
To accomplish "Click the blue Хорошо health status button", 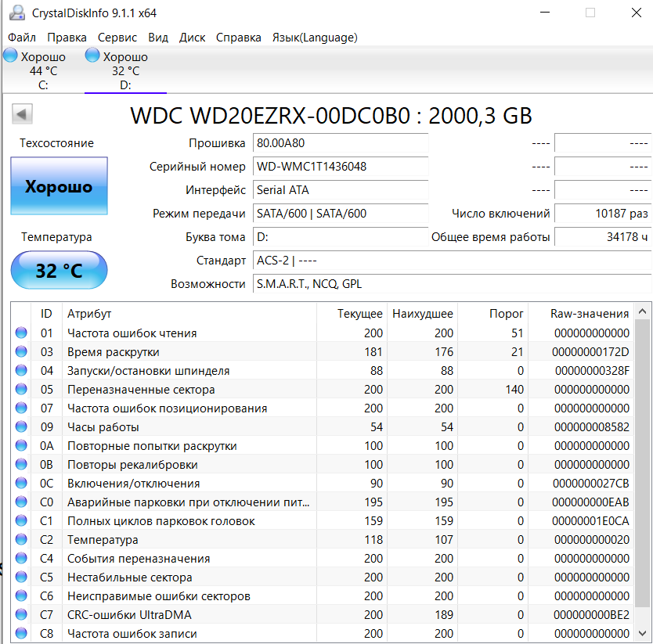I will [60, 185].
